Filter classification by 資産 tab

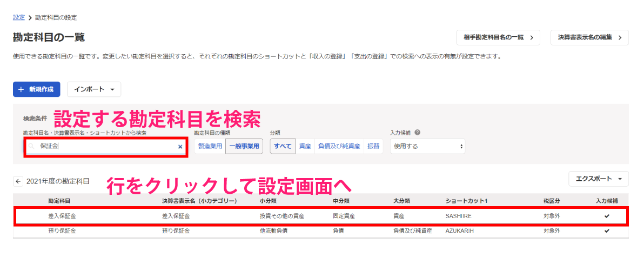305,146
